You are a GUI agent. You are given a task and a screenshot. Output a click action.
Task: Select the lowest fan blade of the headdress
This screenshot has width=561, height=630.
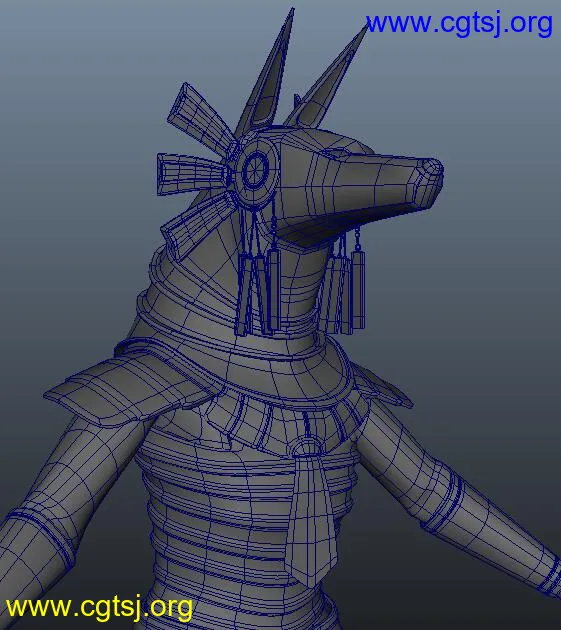point(197,223)
